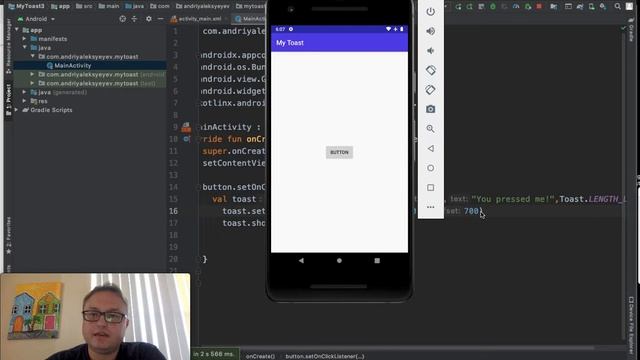This screenshot has height=360, width=640.
Task: Click MyToast3 in the navigation breadcrumb
Action: [x=26, y=6]
